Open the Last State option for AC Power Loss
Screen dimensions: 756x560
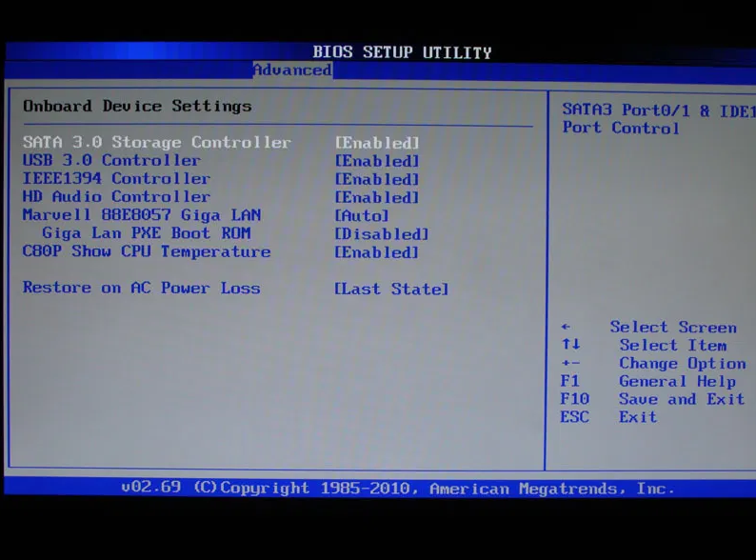391,289
